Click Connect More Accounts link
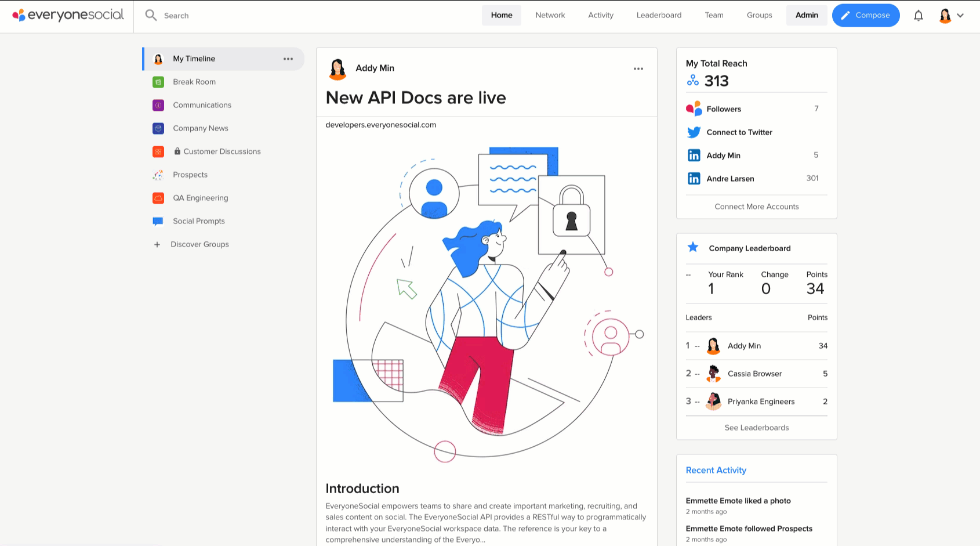This screenshot has width=980, height=546. [757, 207]
